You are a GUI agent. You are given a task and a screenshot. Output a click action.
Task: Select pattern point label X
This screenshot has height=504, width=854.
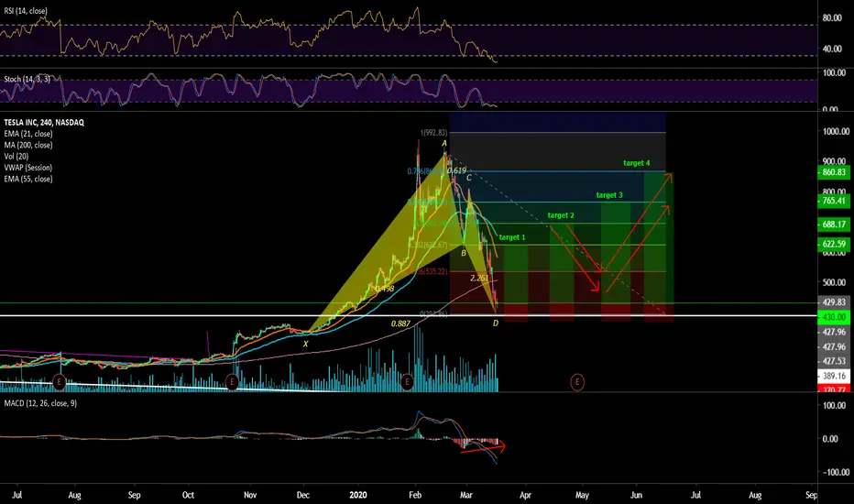point(305,344)
